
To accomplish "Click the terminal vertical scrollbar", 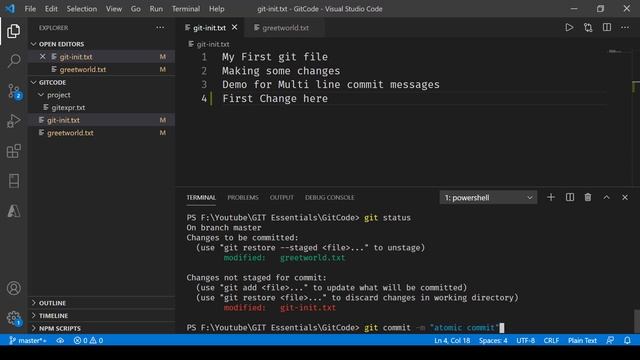I will (637, 321).
